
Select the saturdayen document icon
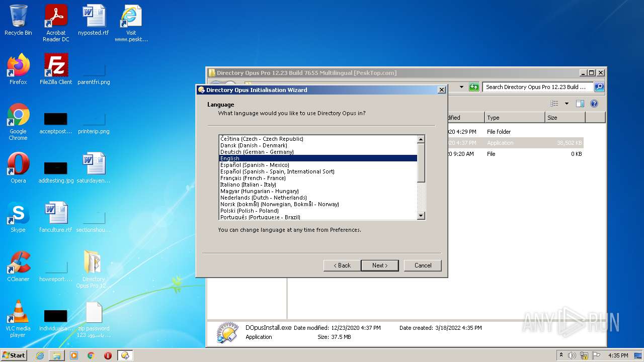(x=94, y=168)
